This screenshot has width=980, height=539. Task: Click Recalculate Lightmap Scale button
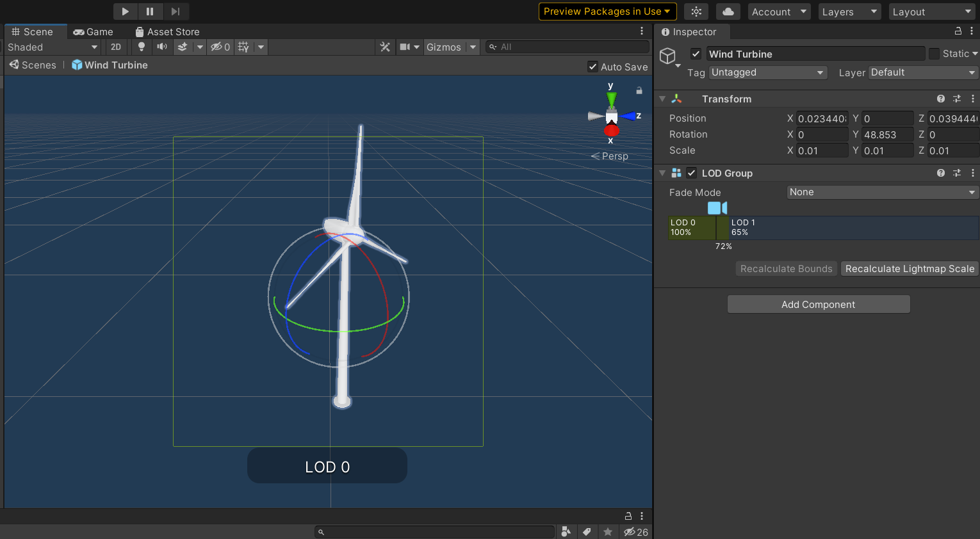point(910,269)
